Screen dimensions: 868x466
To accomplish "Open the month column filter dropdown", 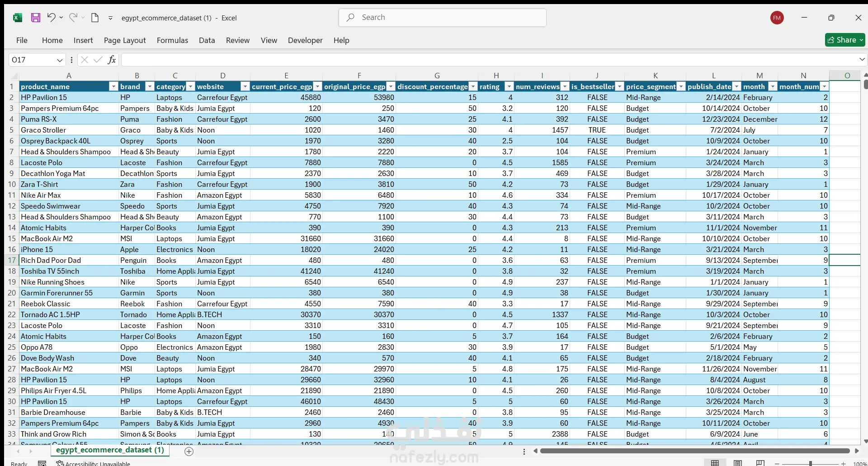I will (773, 86).
